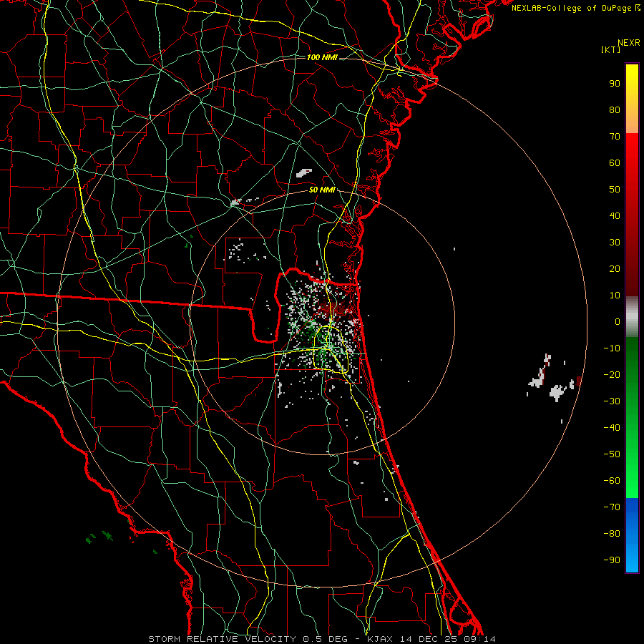644x644 pixels.
Task: Click the "-20" value on the velocity scale
Action: pyautogui.click(x=612, y=375)
